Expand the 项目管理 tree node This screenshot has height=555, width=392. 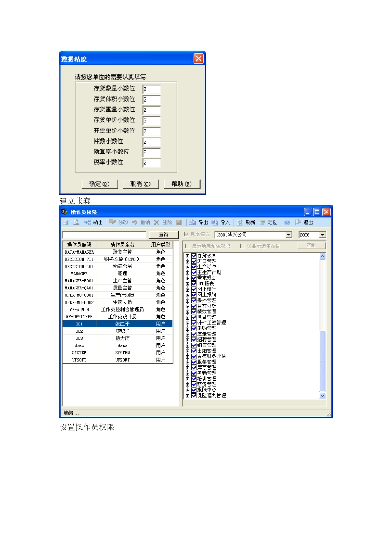[x=188, y=318]
